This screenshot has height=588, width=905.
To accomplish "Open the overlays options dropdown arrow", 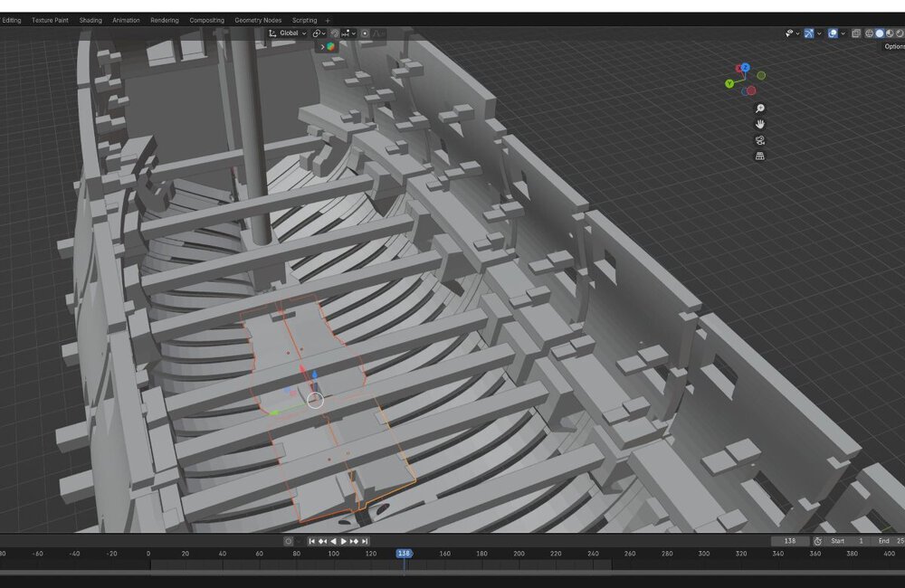I will pos(843,33).
